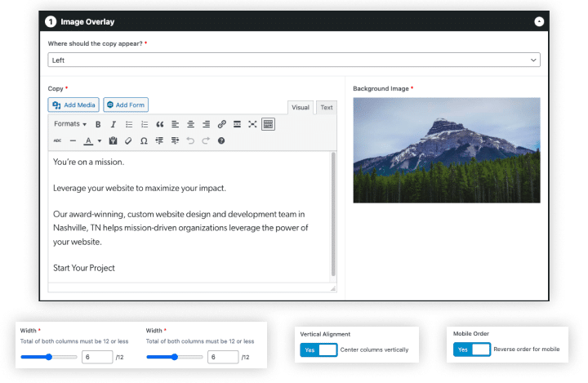Switch to the Text editor tab

pyautogui.click(x=326, y=107)
